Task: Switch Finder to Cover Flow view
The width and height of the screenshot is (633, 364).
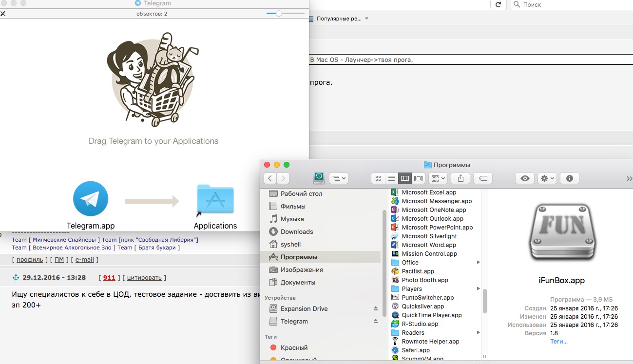Action: [418, 178]
